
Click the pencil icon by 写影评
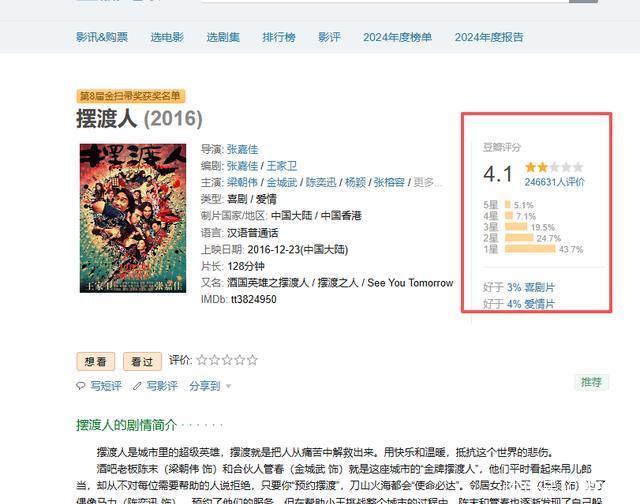138,386
